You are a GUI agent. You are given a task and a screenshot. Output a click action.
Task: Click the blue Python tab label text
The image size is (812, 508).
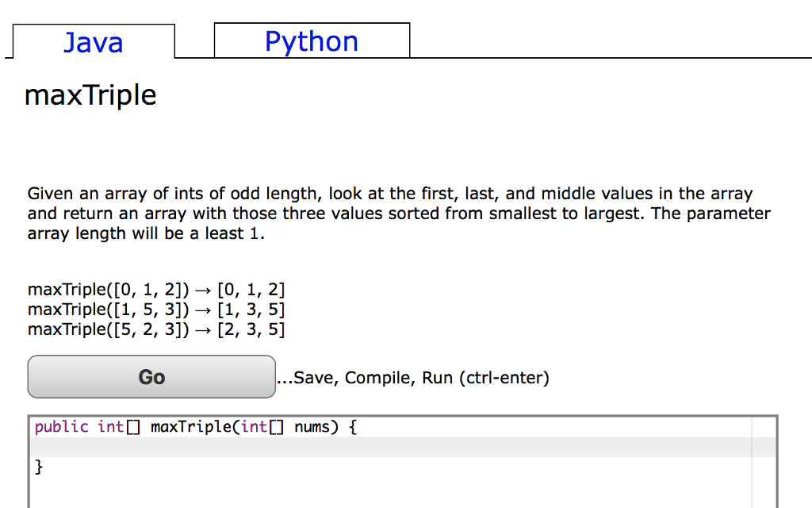[312, 40]
